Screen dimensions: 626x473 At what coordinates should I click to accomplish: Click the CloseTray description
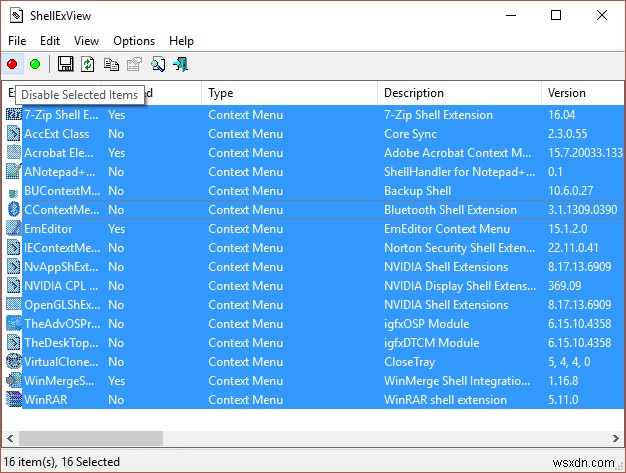click(410, 362)
